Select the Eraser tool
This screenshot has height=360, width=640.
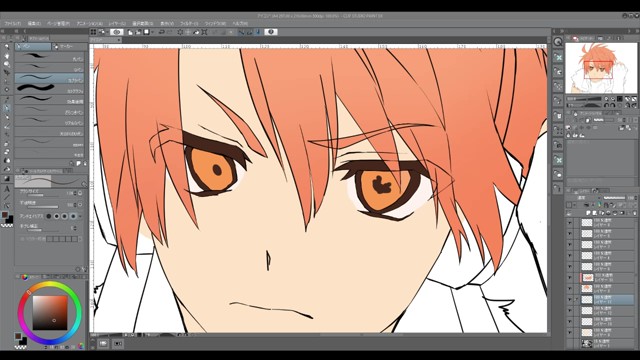click(7, 152)
